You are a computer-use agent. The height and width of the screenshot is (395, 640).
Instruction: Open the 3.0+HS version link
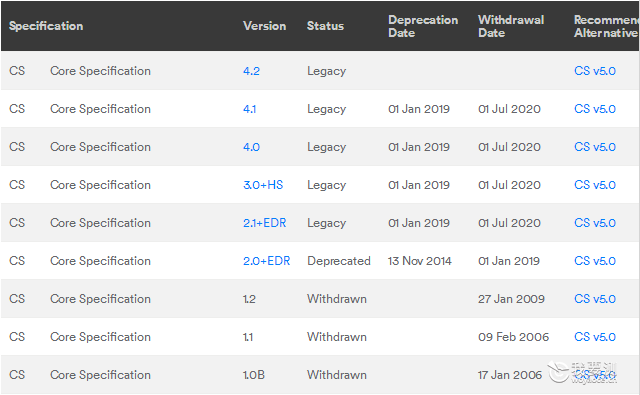coord(263,185)
